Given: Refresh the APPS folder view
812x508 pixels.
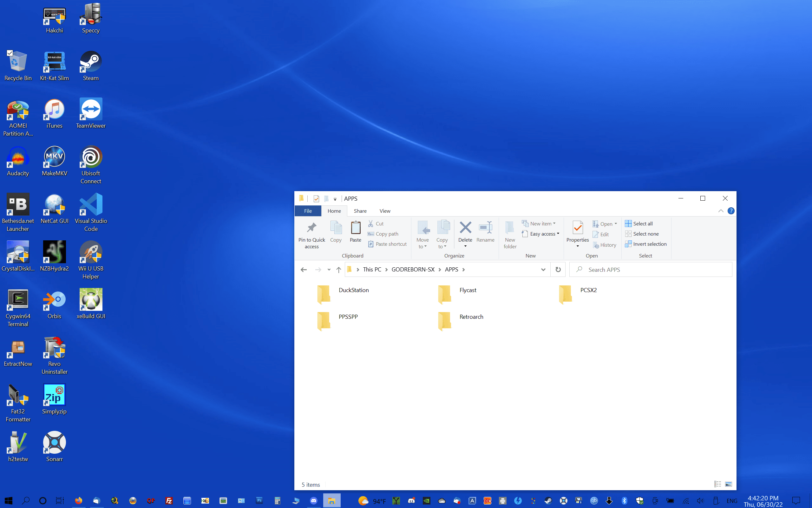Looking at the screenshot, I should click(558, 270).
